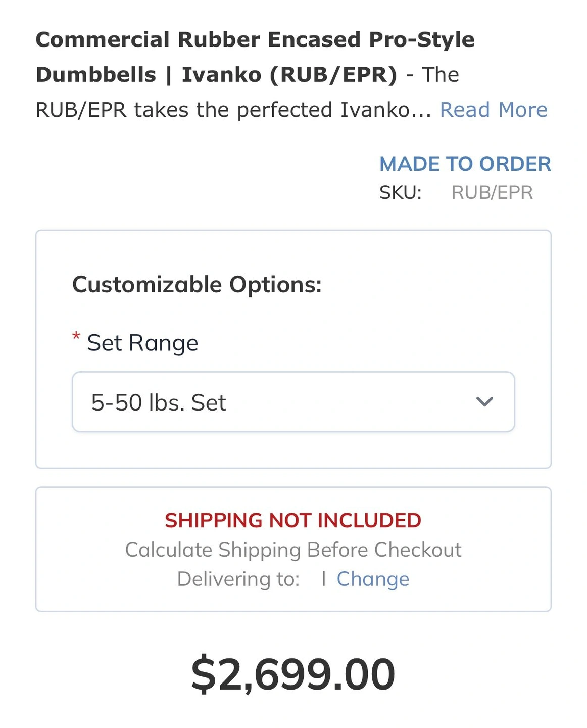
Task: Click the Dumbbells | Ivanko (RUB/EPR) title line
Action: (216, 75)
